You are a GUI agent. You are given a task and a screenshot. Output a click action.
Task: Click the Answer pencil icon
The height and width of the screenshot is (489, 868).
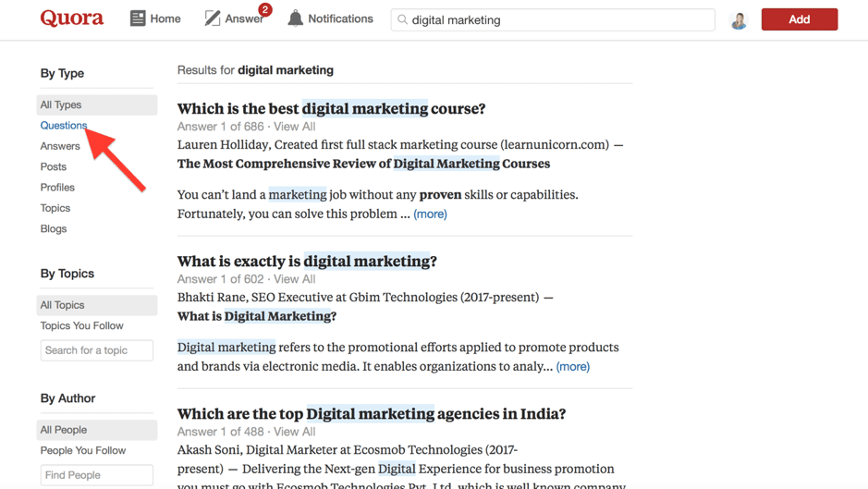213,18
